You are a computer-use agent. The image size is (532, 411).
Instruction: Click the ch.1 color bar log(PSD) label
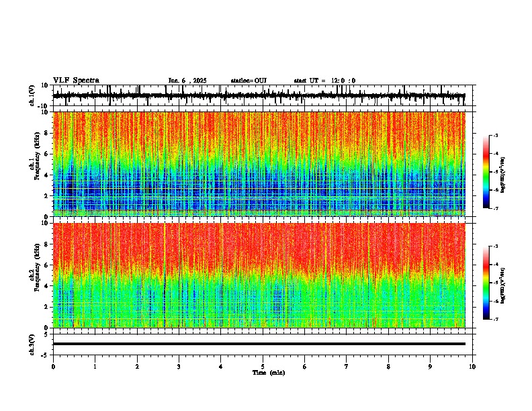click(503, 175)
